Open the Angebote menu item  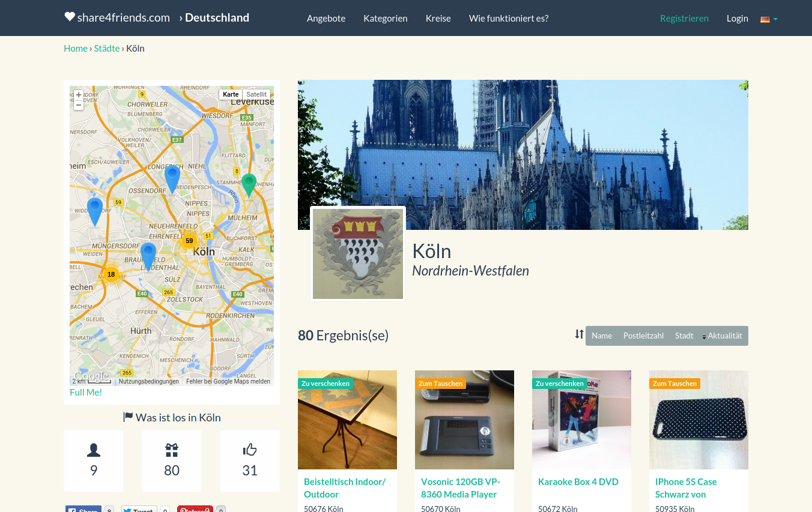point(326,18)
